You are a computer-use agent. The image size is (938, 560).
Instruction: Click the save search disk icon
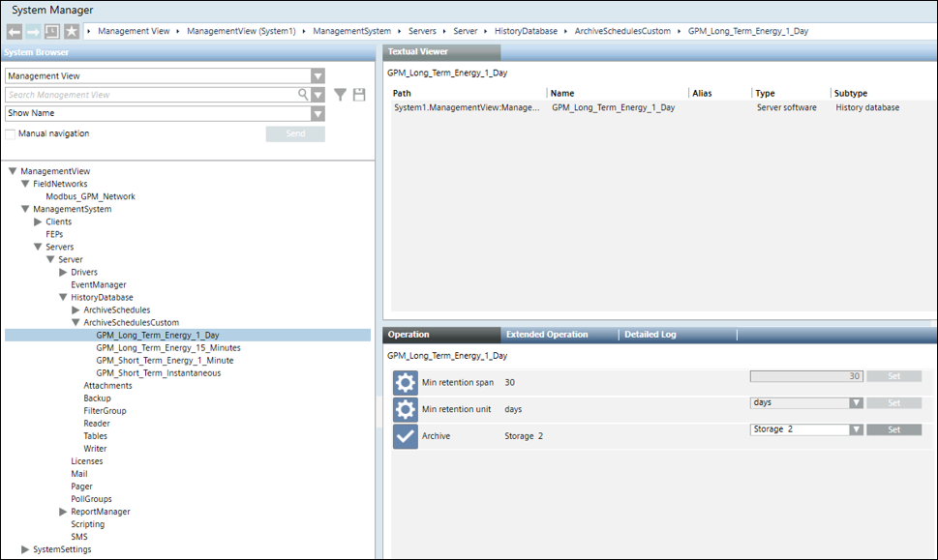click(359, 95)
